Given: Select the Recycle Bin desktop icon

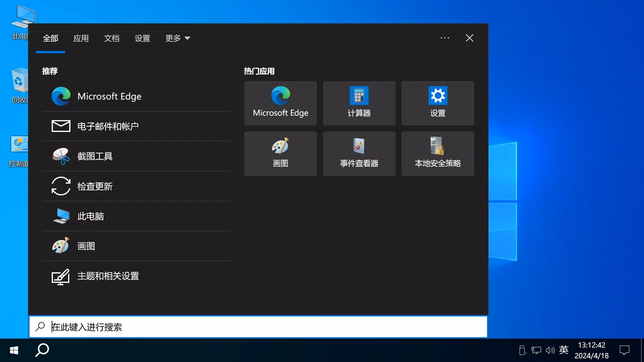Looking at the screenshot, I should click(20, 85).
